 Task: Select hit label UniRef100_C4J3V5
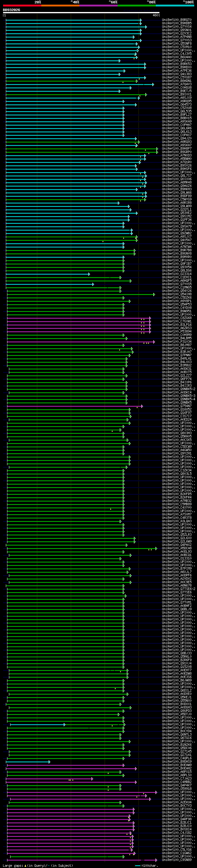tap(177, 54)
